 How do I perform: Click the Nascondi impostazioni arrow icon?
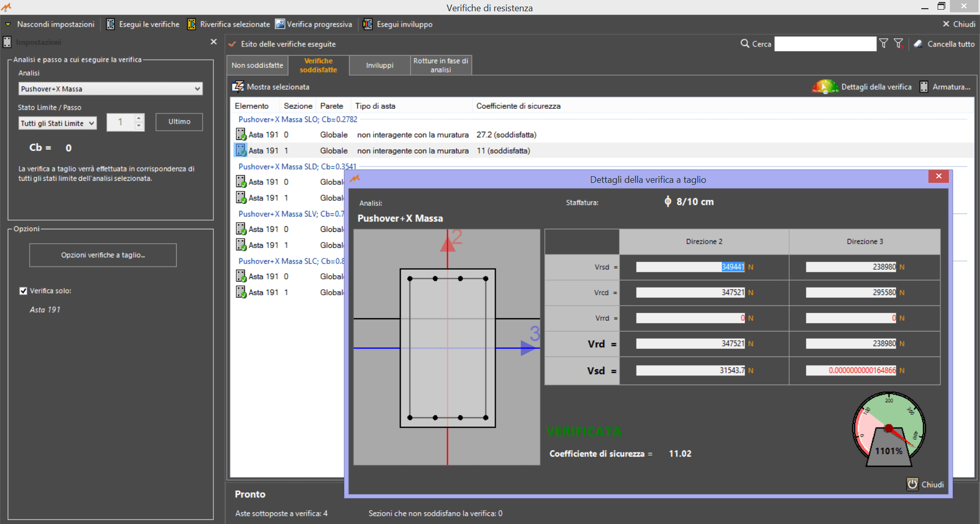[8, 25]
